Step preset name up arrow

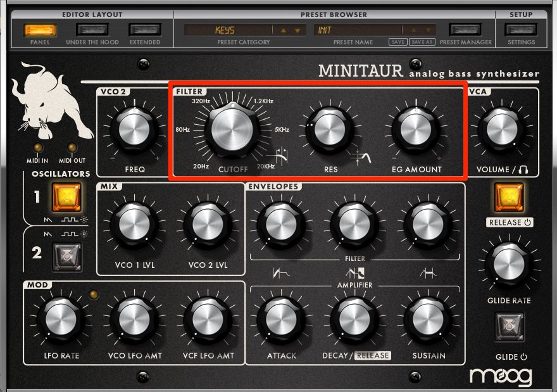click(x=414, y=30)
